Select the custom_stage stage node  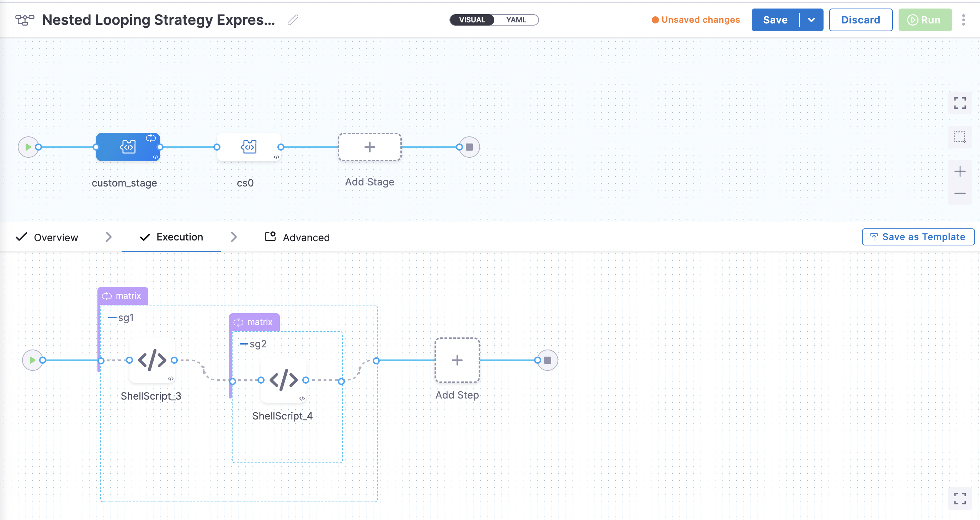pos(128,147)
